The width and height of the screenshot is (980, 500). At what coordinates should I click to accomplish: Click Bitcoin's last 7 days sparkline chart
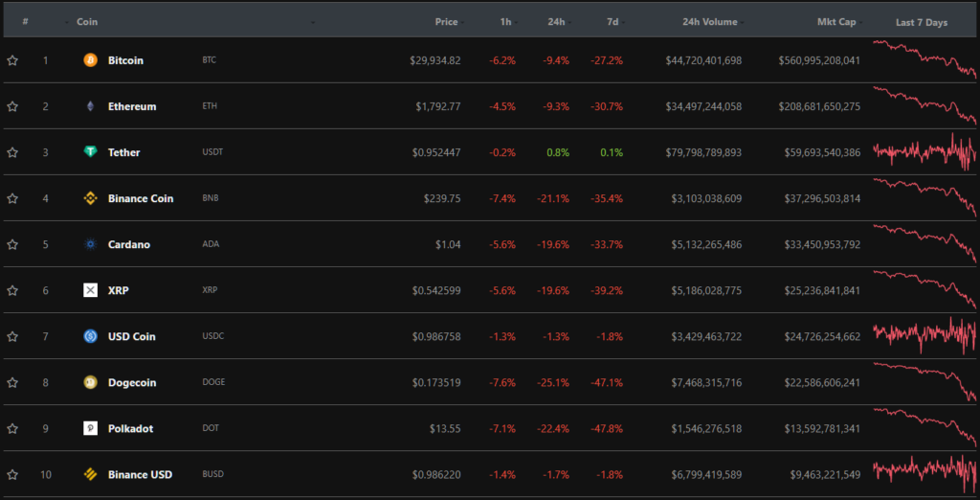point(924,60)
